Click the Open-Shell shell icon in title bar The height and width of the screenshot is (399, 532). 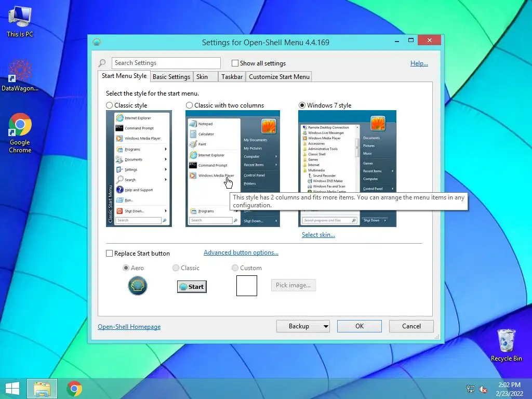[97, 42]
